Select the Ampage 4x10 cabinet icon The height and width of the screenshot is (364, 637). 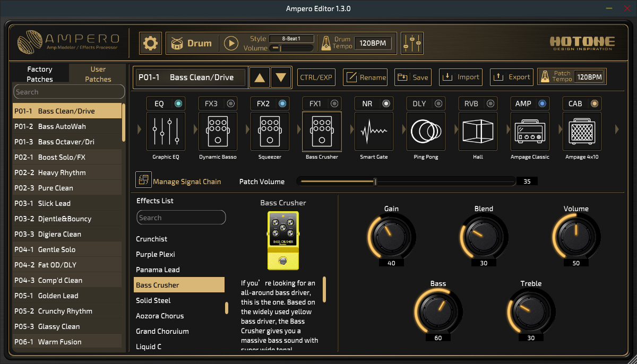(x=582, y=131)
